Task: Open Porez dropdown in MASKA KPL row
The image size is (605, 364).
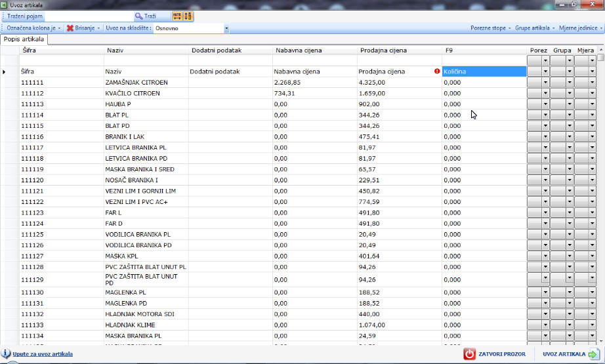Action: [x=545, y=256]
